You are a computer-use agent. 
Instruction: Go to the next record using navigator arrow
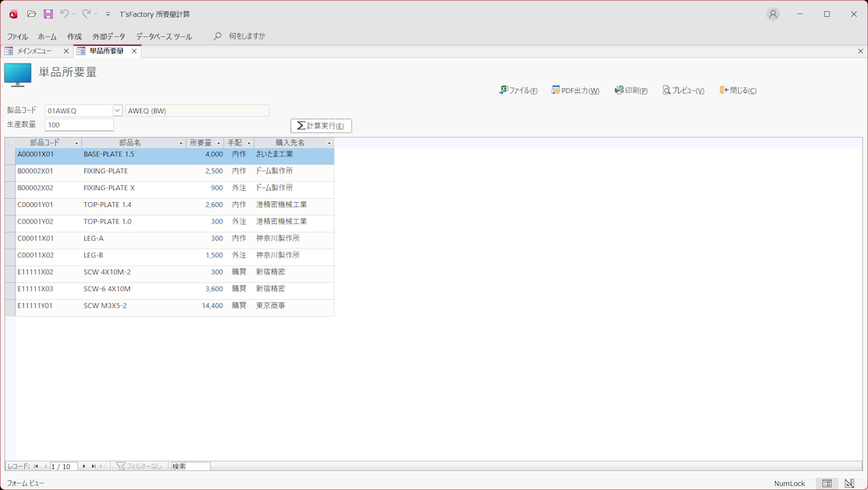point(84,466)
